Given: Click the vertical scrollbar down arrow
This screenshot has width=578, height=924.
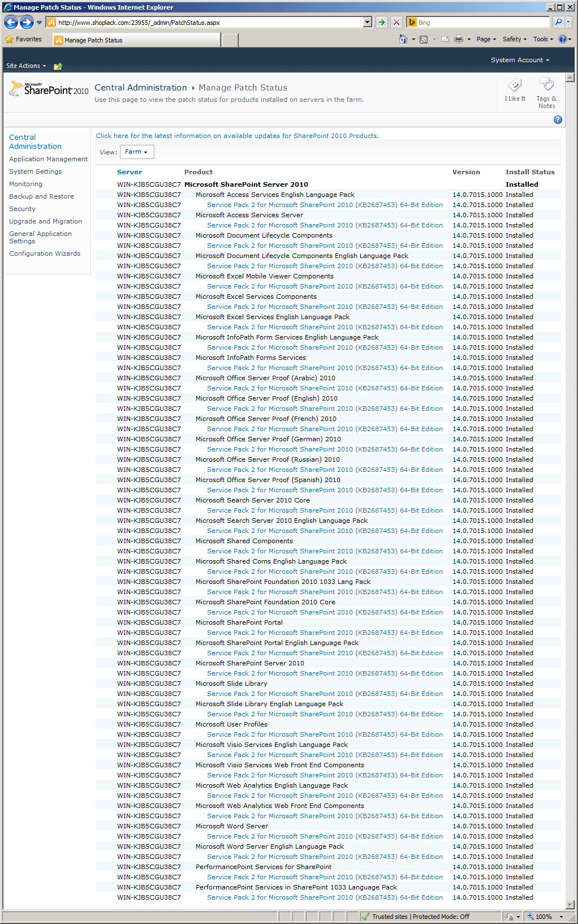Looking at the screenshot, I should pyautogui.click(x=570, y=904).
